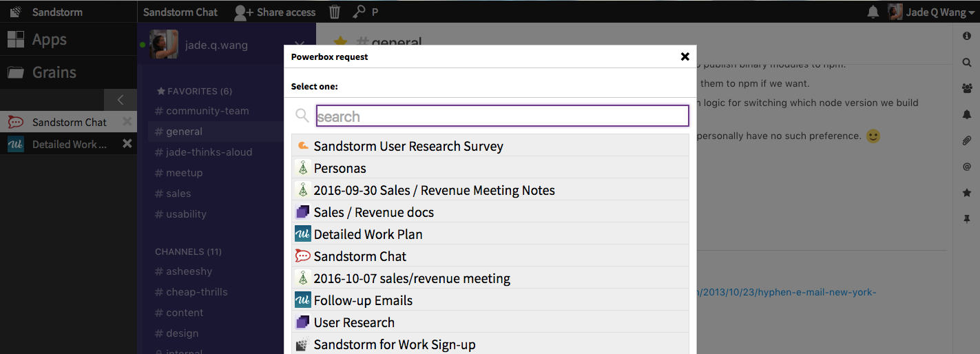Click the wrench settings icon in top bar
This screenshot has height=354, width=980.
coord(359,12)
